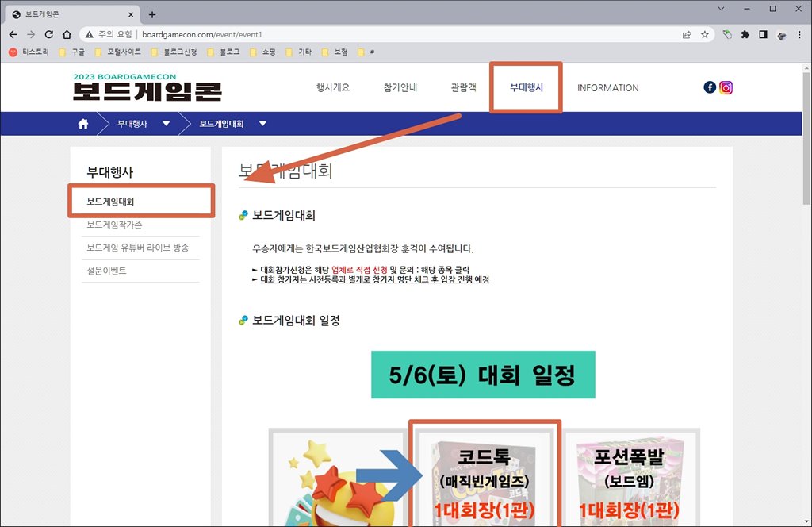The width and height of the screenshot is (812, 527).
Task: Click the home icon in the blue breadcrumb bar
Action: (x=82, y=124)
